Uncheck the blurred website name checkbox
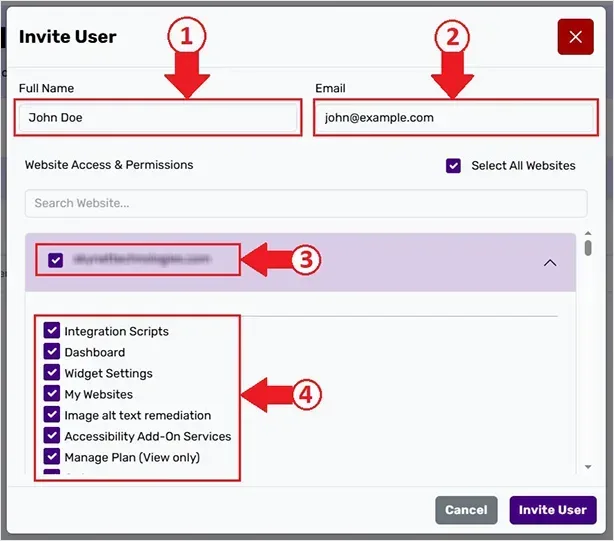Image resolution: width=614 pixels, height=541 pixels. (x=56, y=260)
